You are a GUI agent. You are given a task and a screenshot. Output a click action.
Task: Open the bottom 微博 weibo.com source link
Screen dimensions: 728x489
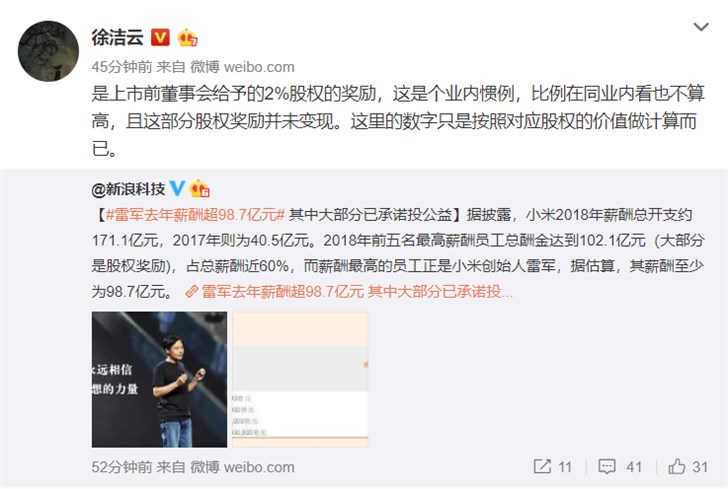point(242,467)
